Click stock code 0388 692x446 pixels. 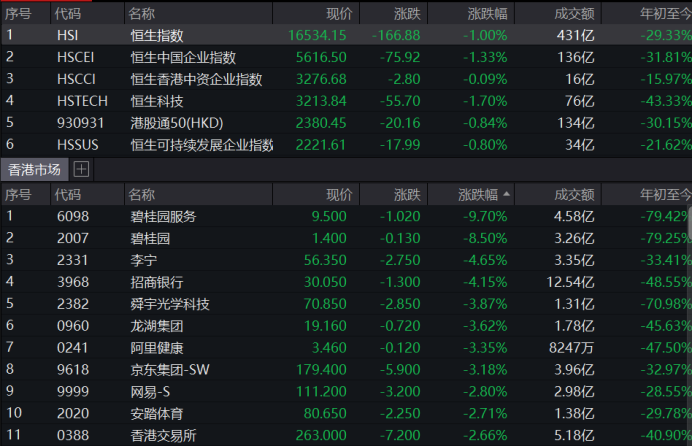[73, 435]
